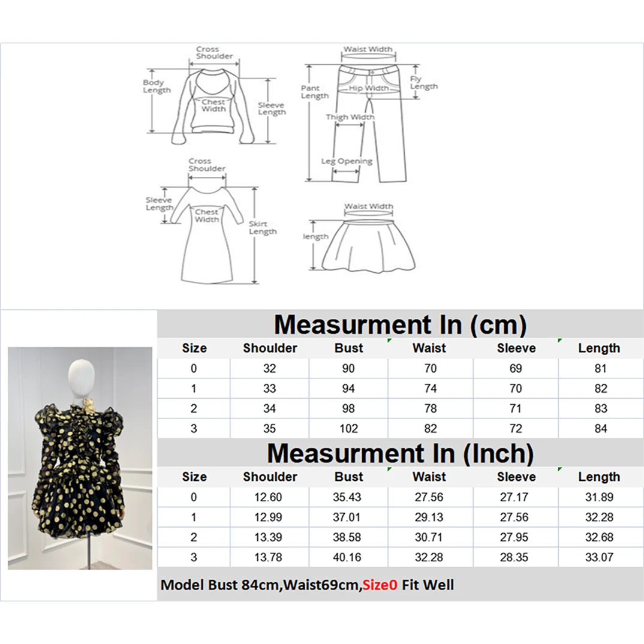The width and height of the screenshot is (644, 644).
Task: Click 'Model Bust 84cm,Waist69cm' note text
Action: (261, 585)
